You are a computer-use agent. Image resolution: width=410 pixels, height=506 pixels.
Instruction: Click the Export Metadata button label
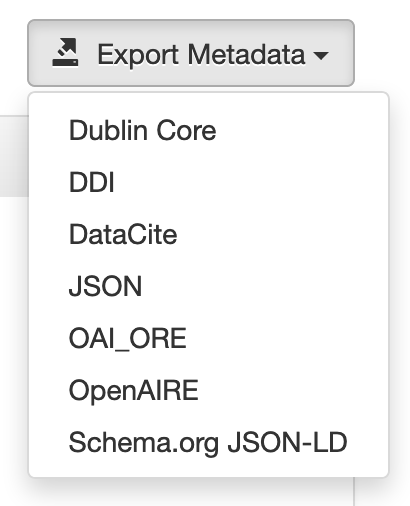(x=201, y=54)
